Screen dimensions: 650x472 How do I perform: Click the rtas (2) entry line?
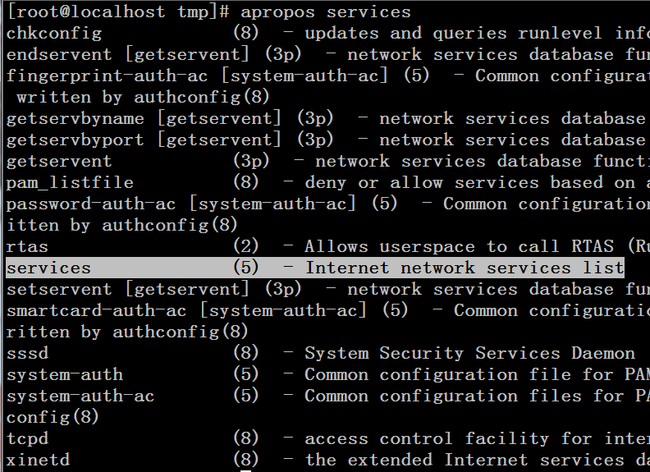[x=328, y=247]
